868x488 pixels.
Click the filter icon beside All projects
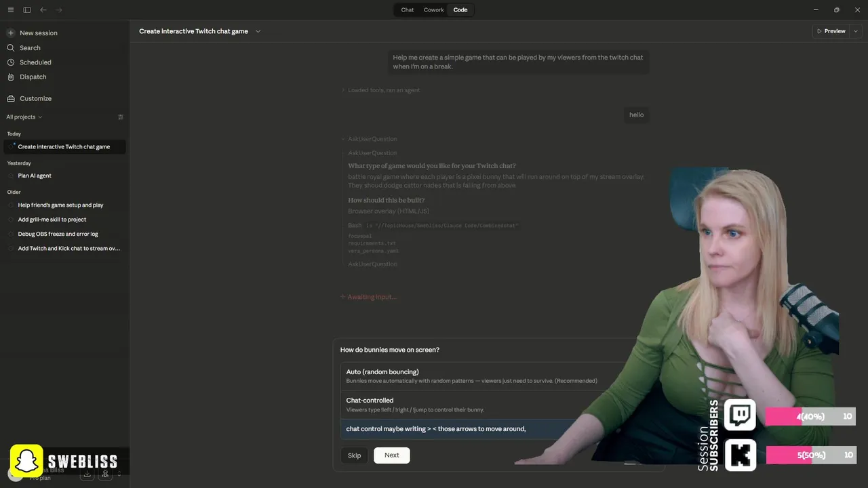pyautogui.click(x=121, y=117)
